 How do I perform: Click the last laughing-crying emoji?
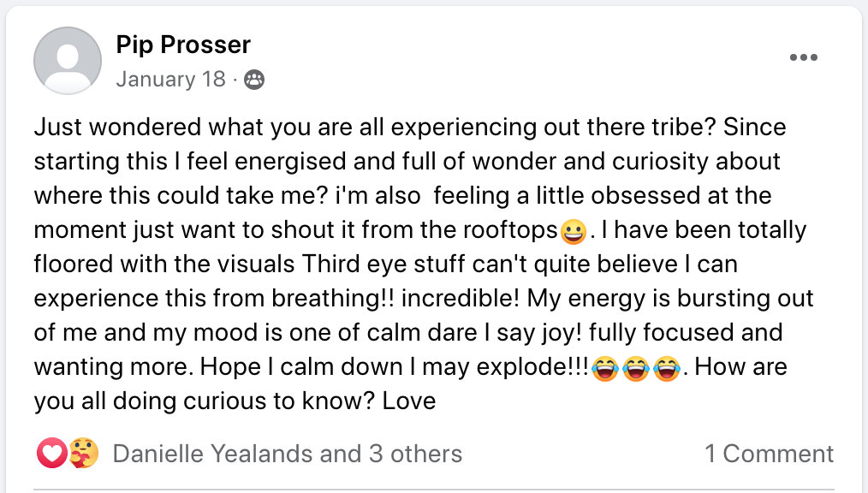665,369
